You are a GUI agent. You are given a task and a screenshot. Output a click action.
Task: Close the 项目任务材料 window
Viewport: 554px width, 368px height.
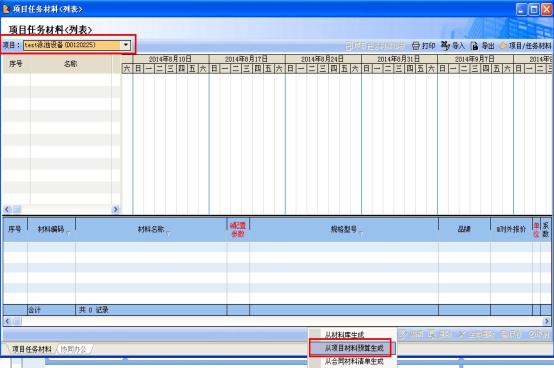click(x=547, y=9)
